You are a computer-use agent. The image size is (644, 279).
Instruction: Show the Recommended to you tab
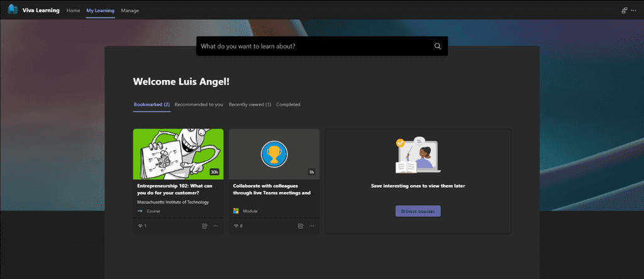(199, 105)
